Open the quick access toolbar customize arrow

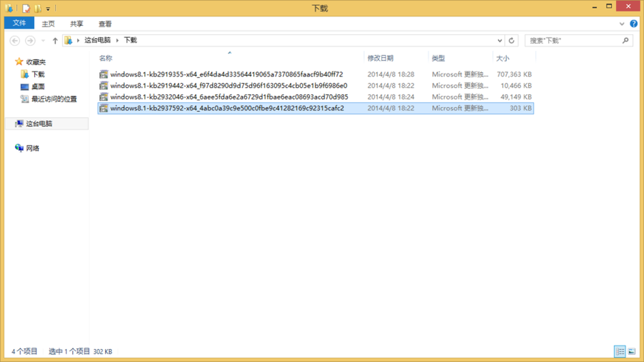point(48,8)
